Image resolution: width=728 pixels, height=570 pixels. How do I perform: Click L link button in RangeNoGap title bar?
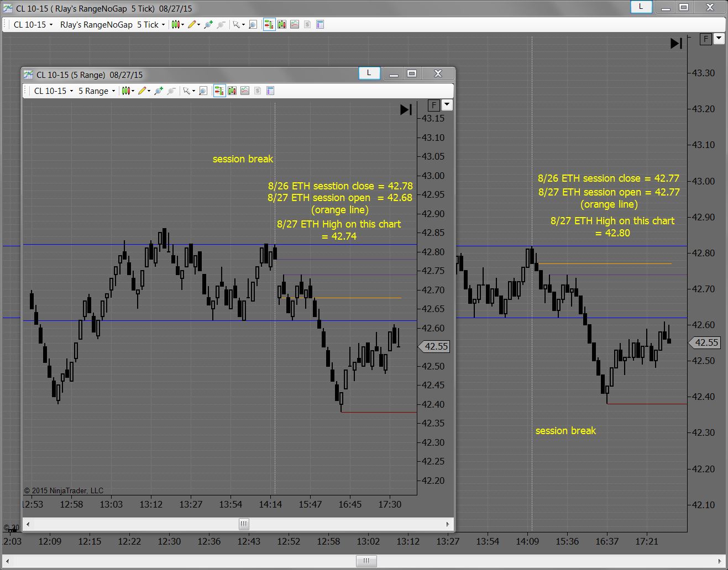click(x=641, y=7)
